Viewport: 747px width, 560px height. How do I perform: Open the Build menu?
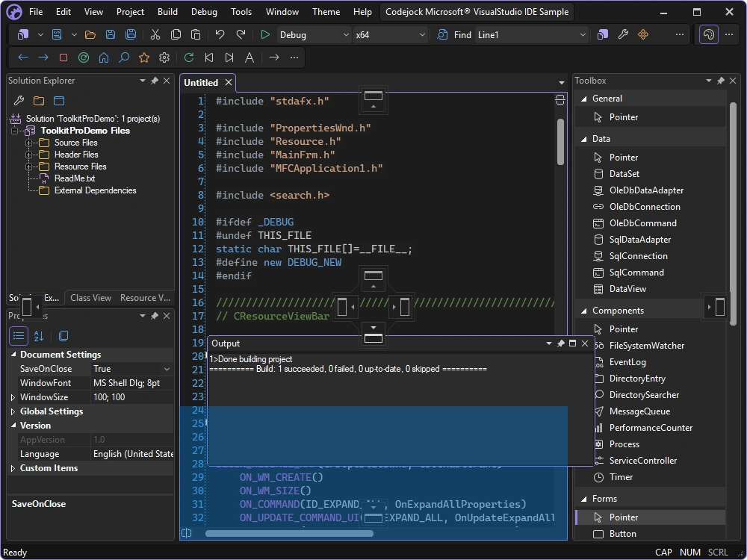[x=167, y=12]
